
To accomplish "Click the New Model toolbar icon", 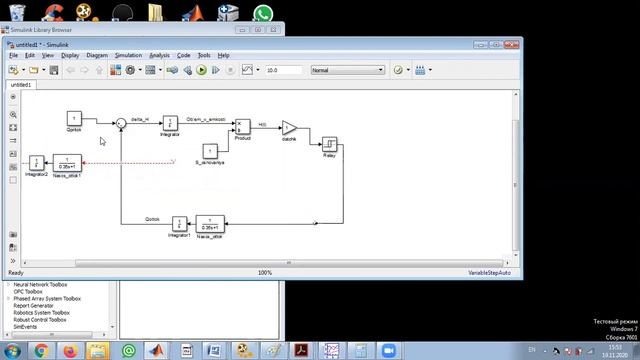I will pyautogui.click(x=13, y=70).
